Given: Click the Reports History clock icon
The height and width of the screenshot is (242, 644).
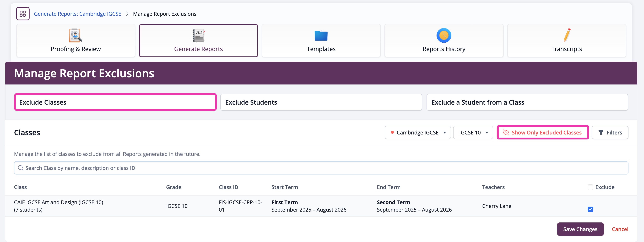Looking at the screenshot, I should point(444,35).
